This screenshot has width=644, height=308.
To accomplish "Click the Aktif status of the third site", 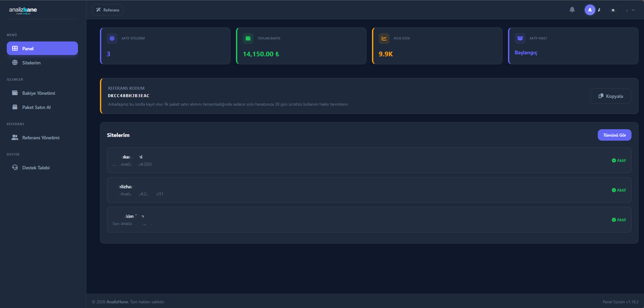I will tap(619, 220).
